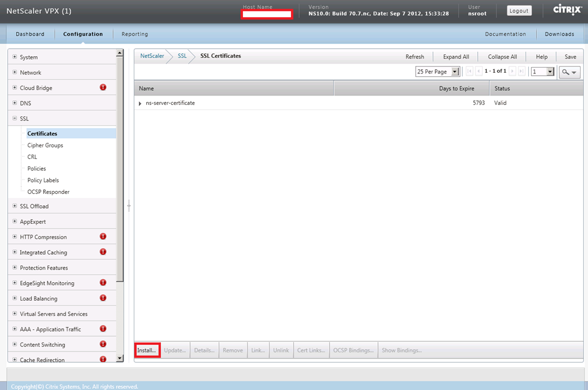Go to first page arrow
The height and width of the screenshot is (390, 588).
[469, 71]
